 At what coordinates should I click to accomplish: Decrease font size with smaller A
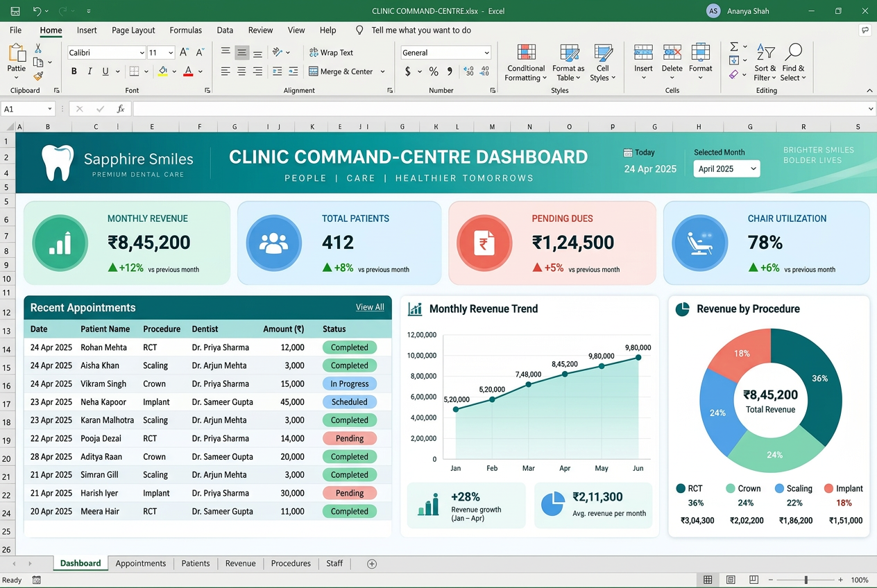[200, 53]
